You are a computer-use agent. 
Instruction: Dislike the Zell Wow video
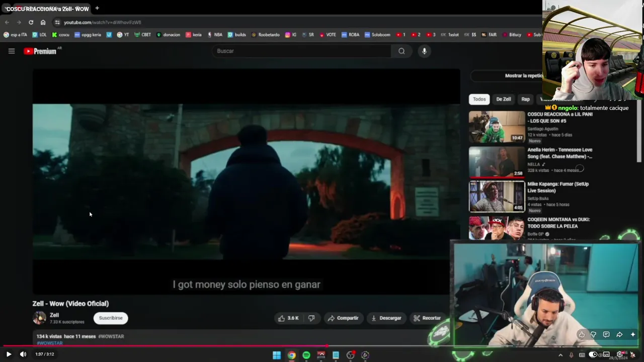[x=311, y=318]
